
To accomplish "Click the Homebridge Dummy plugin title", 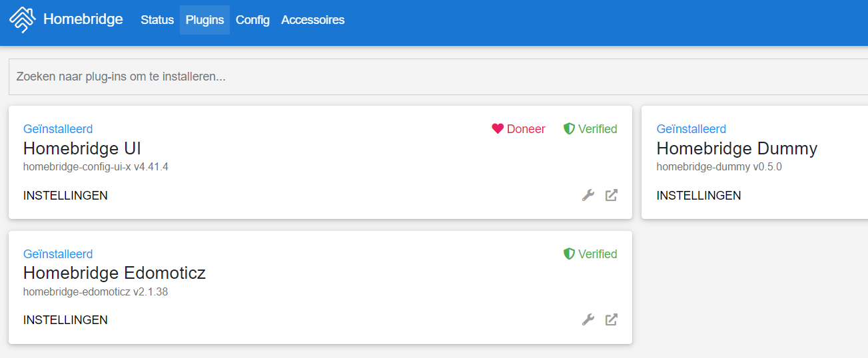I will click(736, 148).
